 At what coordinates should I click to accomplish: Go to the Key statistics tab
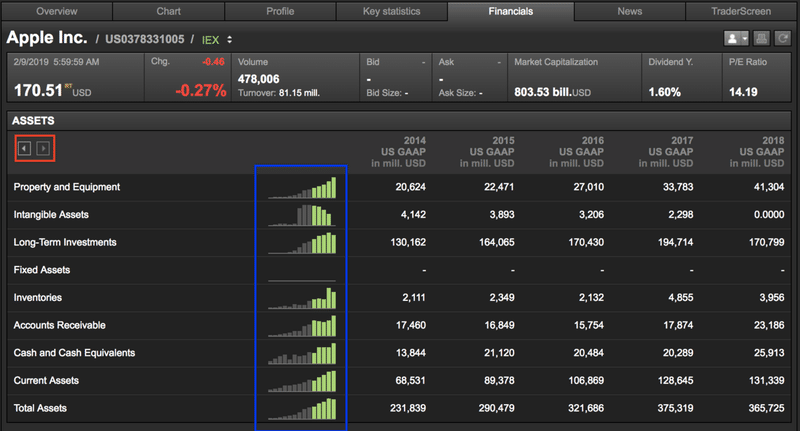[x=392, y=11]
